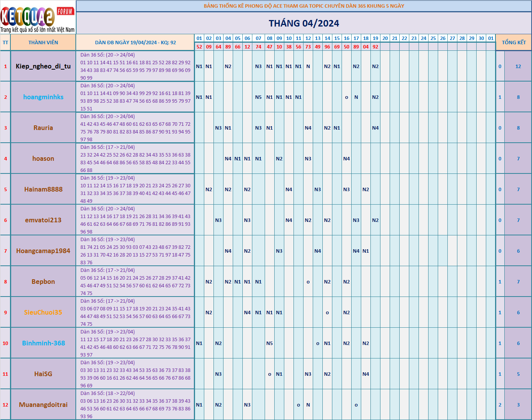Click N5 cell in Binhminh-368 row
The width and height of the screenshot is (532, 420).
(x=270, y=343)
